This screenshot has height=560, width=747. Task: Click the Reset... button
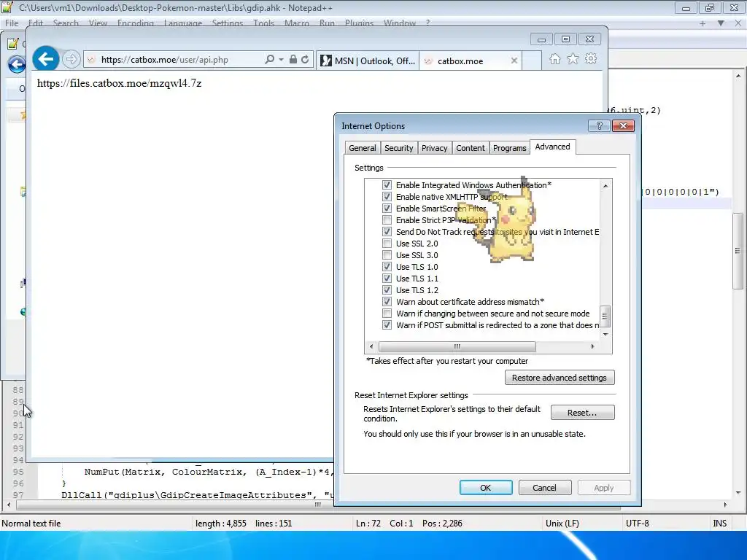click(x=582, y=413)
